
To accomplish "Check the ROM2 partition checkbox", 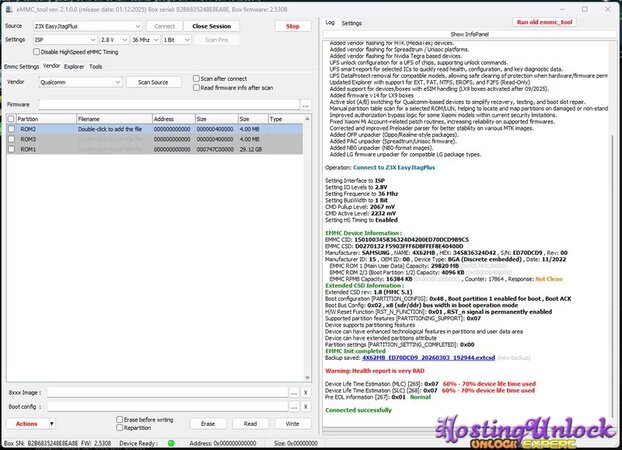I will point(11,129).
